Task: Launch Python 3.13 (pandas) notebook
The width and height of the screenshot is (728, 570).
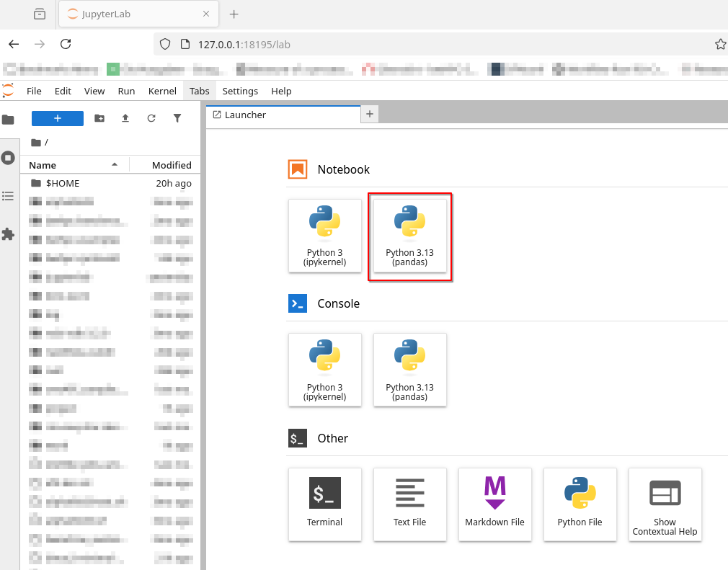Action: 410,236
